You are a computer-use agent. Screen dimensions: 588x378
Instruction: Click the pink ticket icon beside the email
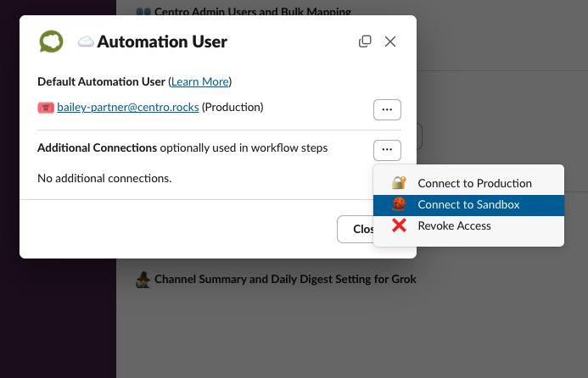point(46,108)
